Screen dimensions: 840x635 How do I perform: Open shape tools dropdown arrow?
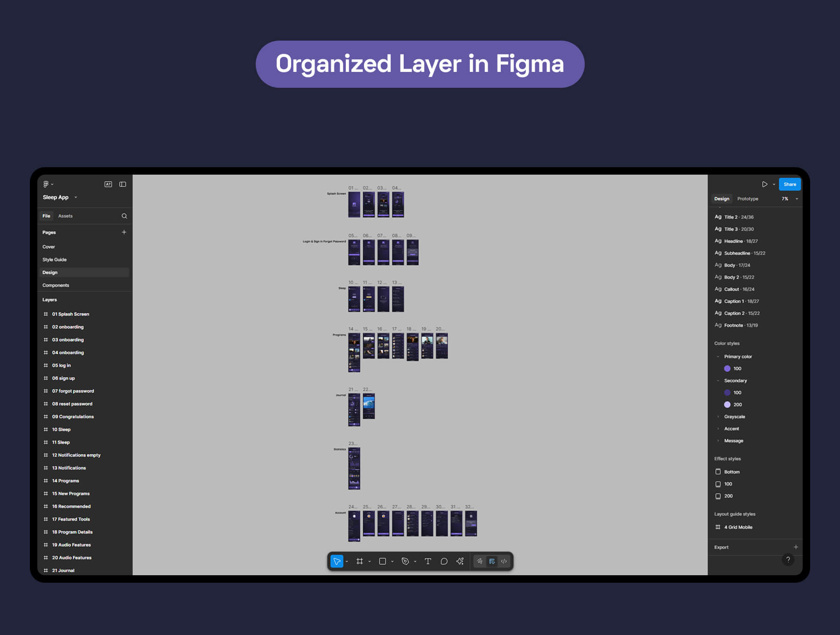point(392,562)
